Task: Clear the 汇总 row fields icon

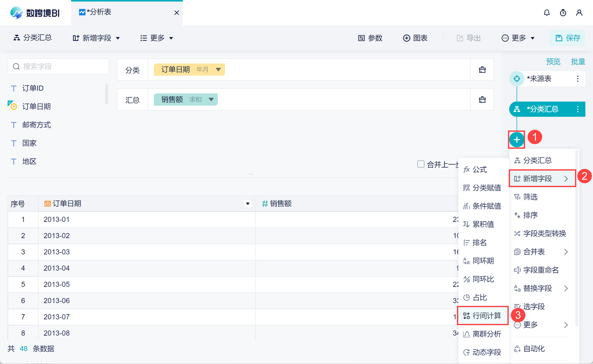Action: [x=482, y=100]
